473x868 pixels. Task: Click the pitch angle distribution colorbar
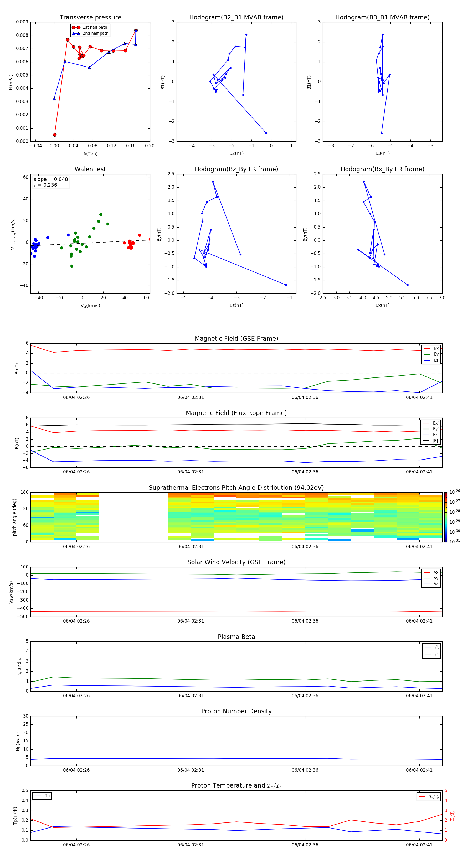click(445, 517)
